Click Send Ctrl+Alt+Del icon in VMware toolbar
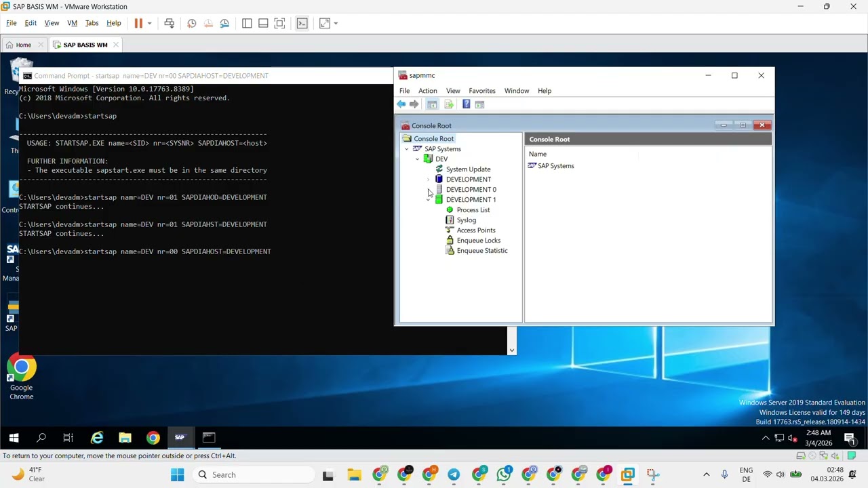The width and height of the screenshot is (868, 488). tap(170, 23)
